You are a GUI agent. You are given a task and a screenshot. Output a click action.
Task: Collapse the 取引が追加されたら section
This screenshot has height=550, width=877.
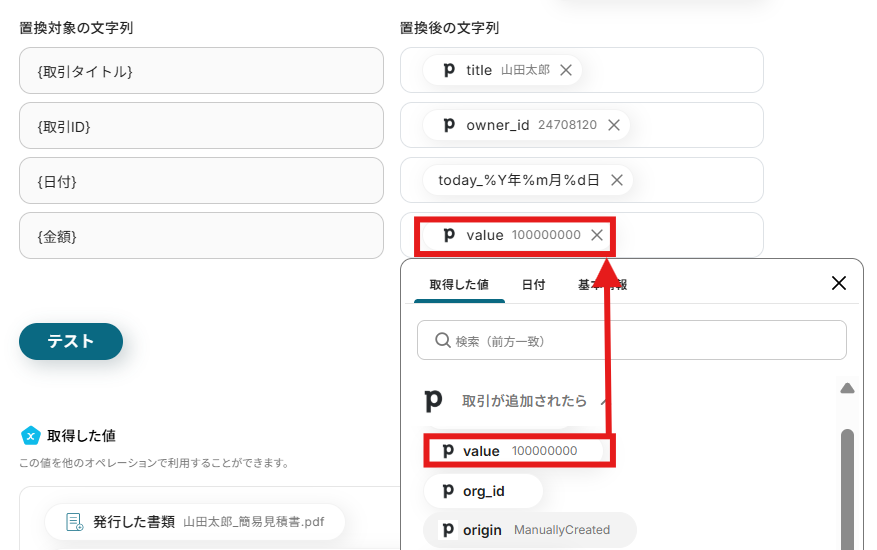[x=604, y=401]
